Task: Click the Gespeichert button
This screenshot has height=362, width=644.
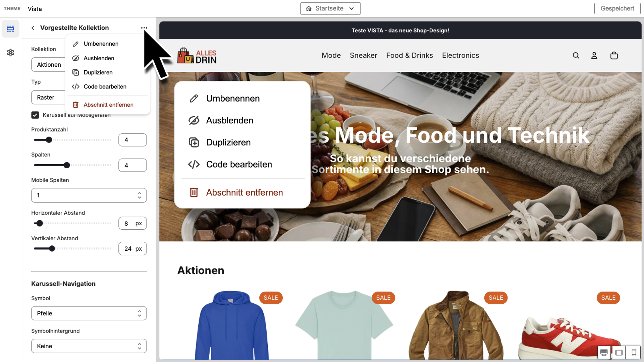Action: click(x=617, y=8)
